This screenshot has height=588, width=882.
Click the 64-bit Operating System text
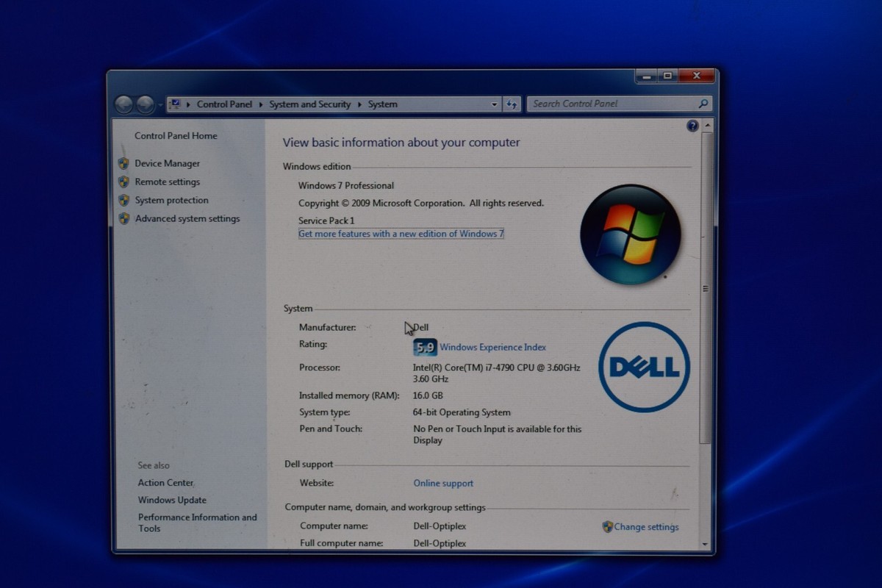click(462, 413)
